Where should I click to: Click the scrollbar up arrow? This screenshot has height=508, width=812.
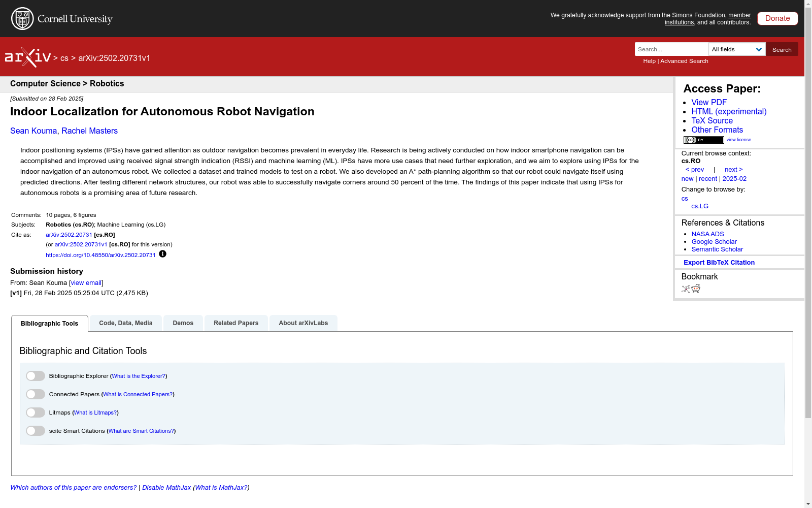pos(808,4)
